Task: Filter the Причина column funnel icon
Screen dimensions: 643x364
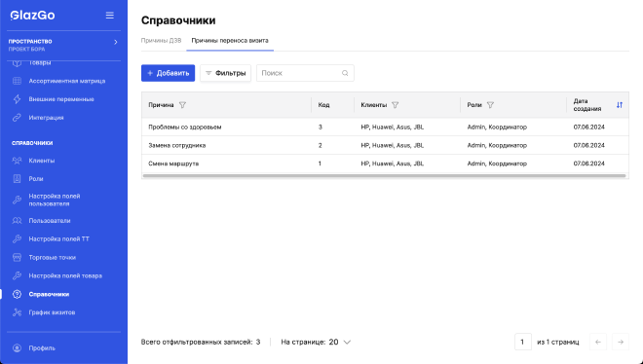Action: 182,105
